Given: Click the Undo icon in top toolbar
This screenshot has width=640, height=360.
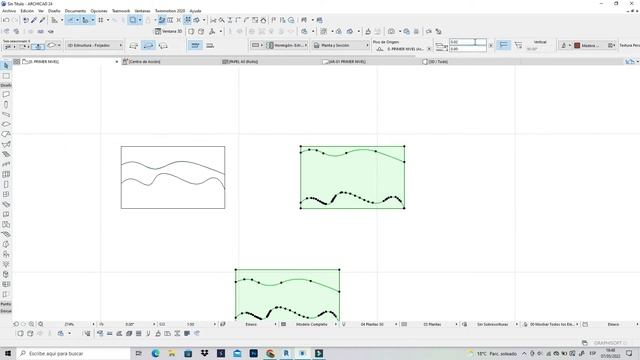Looking at the screenshot, I should (6, 20).
